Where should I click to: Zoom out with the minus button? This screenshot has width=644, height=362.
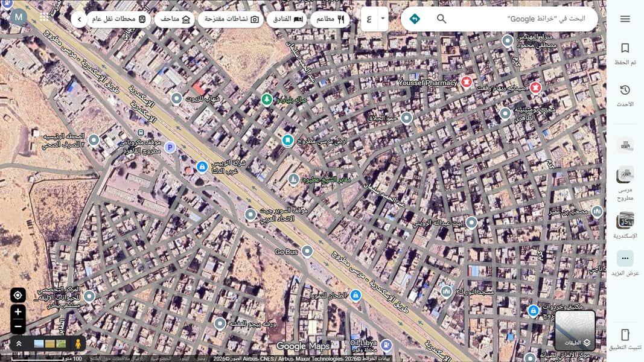click(x=18, y=326)
